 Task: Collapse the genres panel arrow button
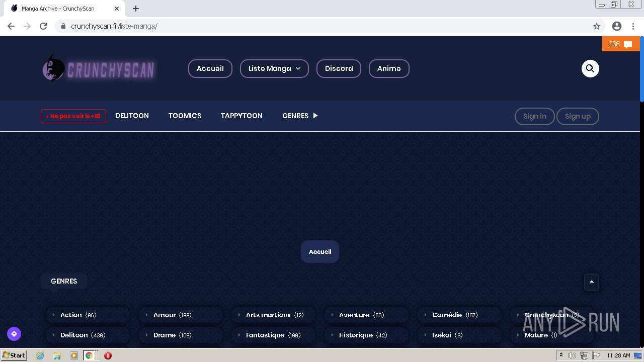(592, 282)
